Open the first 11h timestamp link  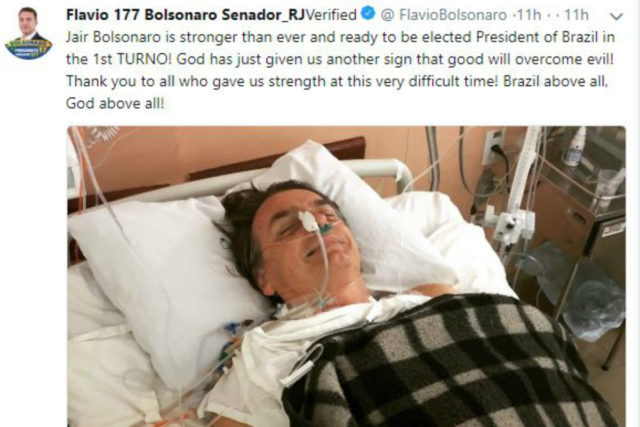[x=529, y=15]
